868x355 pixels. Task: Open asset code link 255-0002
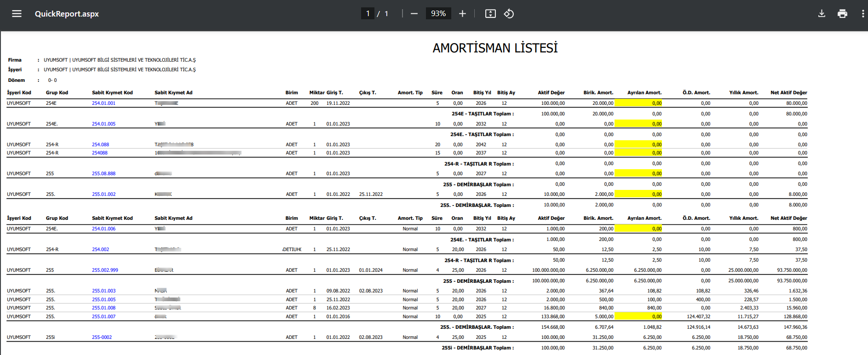point(102,338)
